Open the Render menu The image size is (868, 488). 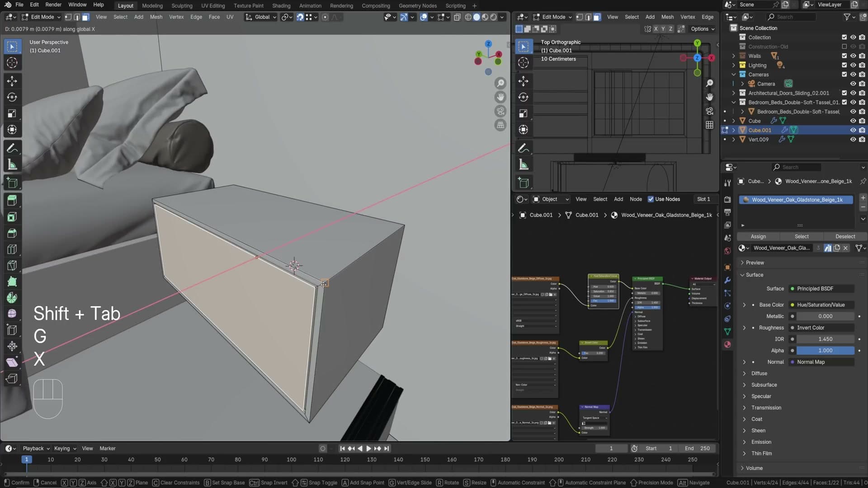pyautogui.click(x=53, y=5)
